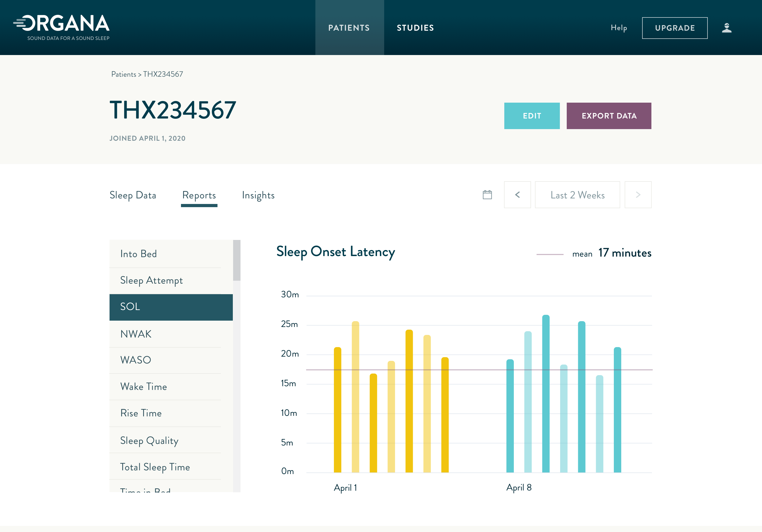Click the Edit button
This screenshot has height=532, width=762.
(532, 116)
